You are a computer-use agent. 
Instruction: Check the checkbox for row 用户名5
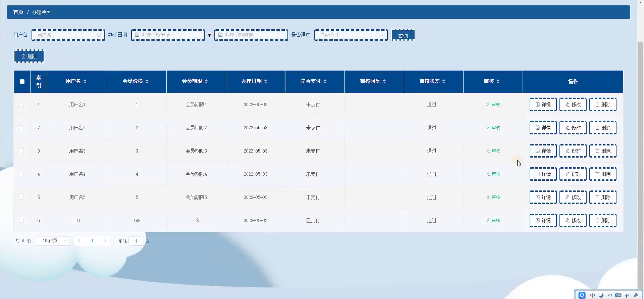(x=21, y=197)
